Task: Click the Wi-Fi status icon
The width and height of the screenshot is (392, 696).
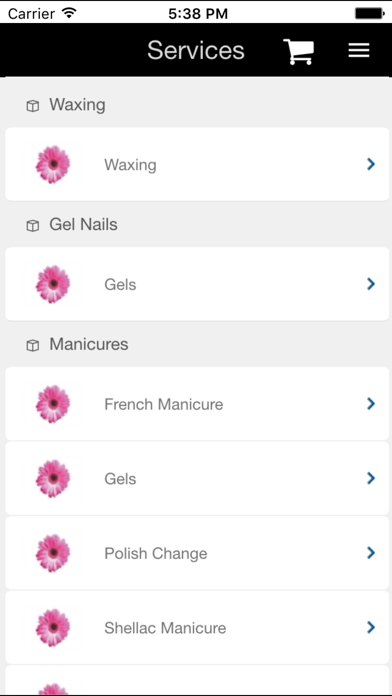Action: point(69,13)
